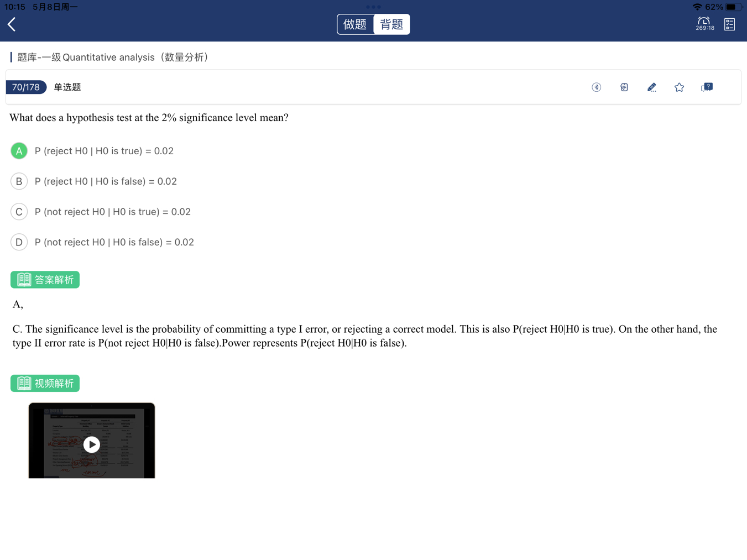747x560 pixels.
Task: Go back using the top-left arrow
Action: (x=12, y=24)
